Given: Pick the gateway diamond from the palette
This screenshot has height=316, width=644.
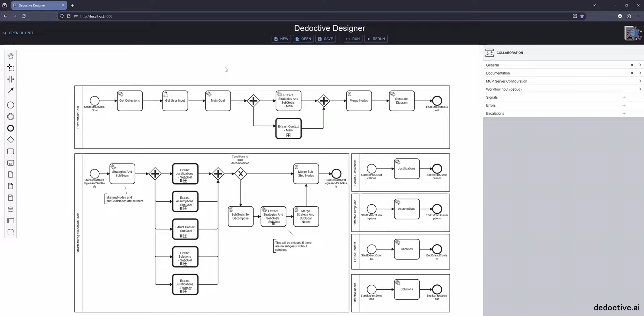Looking at the screenshot, I should pyautogui.click(x=11, y=140).
